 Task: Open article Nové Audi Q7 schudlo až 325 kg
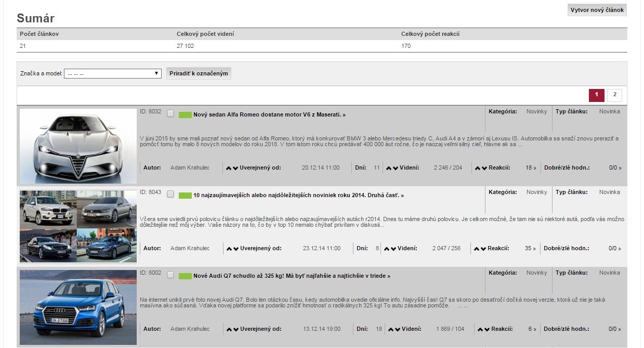coord(292,276)
